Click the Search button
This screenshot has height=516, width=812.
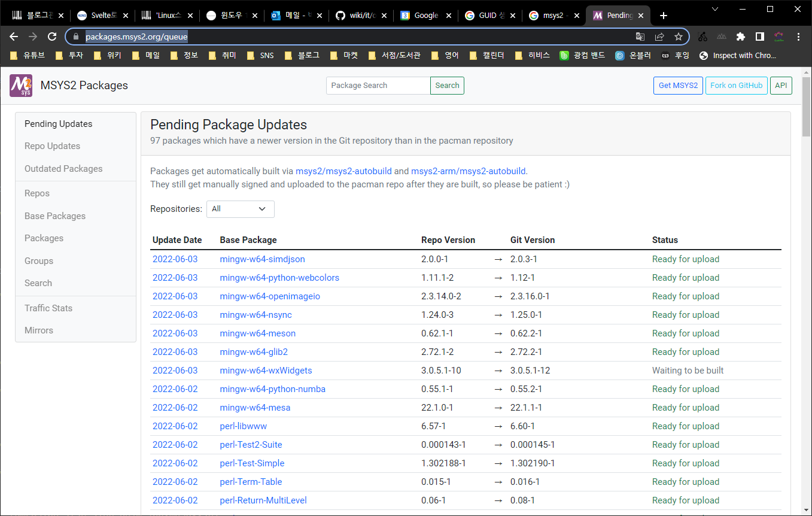coord(447,86)
